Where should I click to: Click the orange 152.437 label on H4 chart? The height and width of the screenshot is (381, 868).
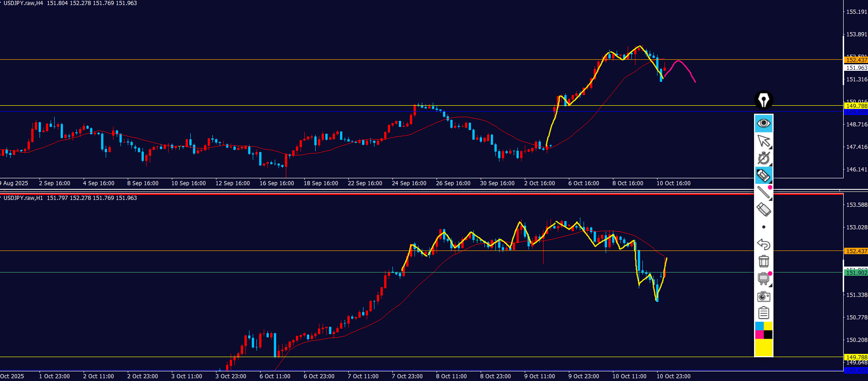coord(857,60)
